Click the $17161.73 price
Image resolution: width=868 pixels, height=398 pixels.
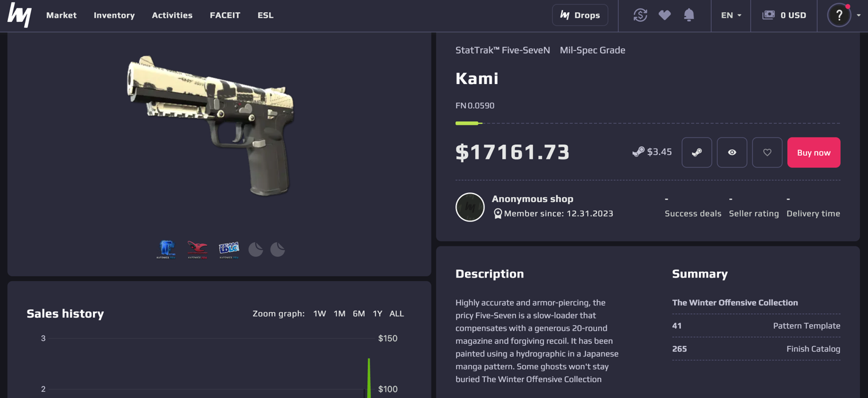[x=512, y=152]
